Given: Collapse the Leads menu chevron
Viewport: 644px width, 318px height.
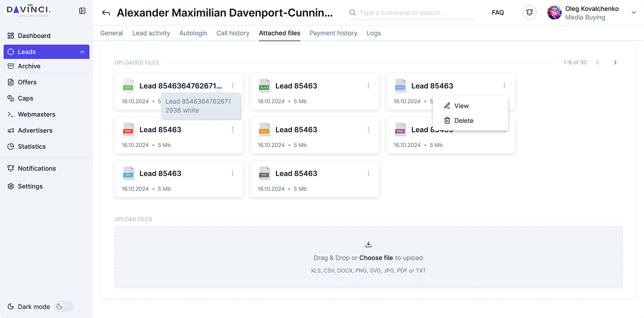Looking at the screenshot, I should (x=82, y=52).
